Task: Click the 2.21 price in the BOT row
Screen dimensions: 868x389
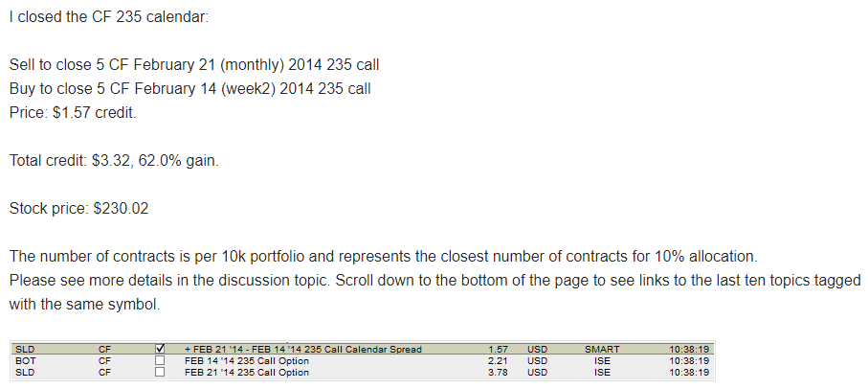Action: click(498, 361)
